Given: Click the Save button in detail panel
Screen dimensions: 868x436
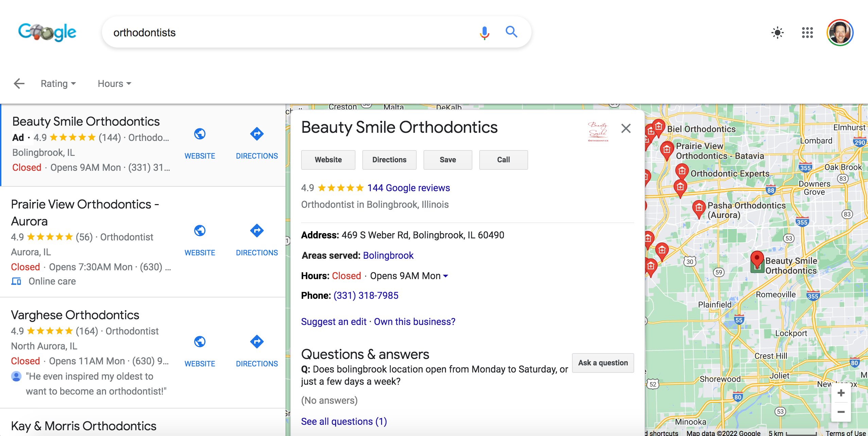Looking at the screenshot, I should (448, 160).
